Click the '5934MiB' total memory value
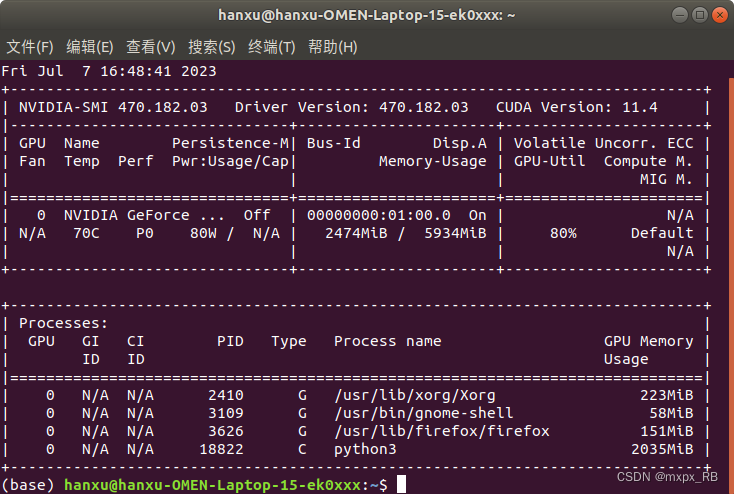Viewport: 734px width, 494px height. pyautogui.click(x=455, y=233)
